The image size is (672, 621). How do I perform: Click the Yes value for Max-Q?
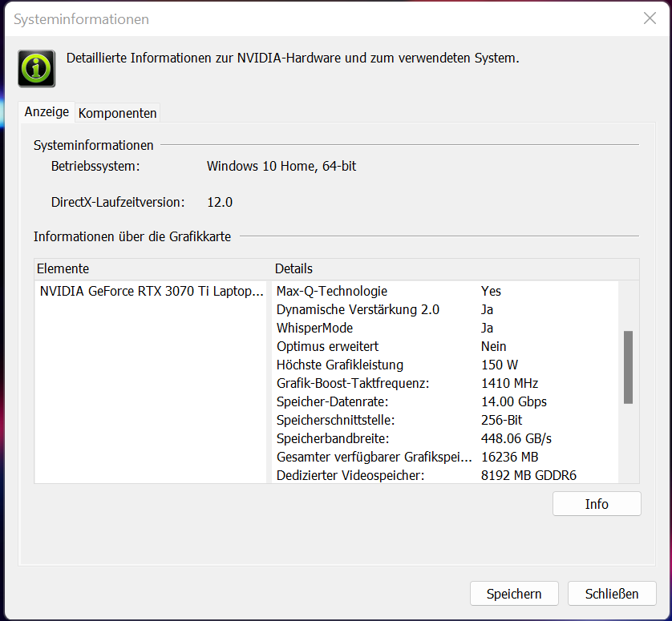click(491, 291)
